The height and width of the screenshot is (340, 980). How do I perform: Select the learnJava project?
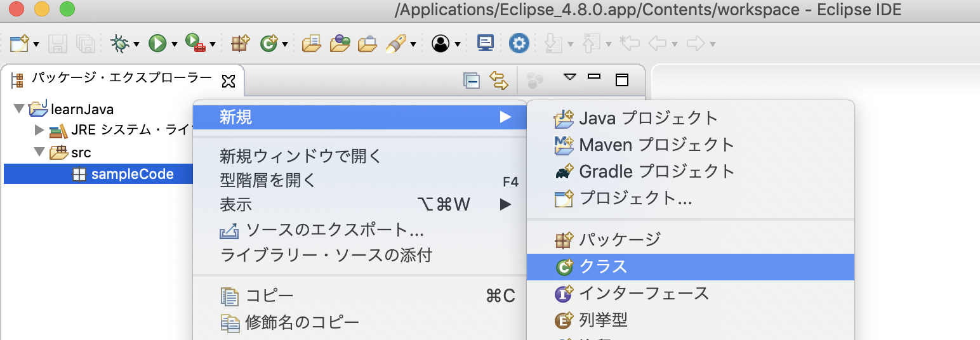[x=72, y=109]
